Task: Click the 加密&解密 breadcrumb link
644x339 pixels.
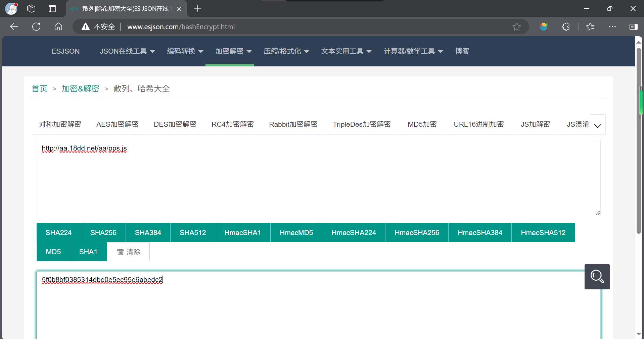Action: [x=80, y=89]
